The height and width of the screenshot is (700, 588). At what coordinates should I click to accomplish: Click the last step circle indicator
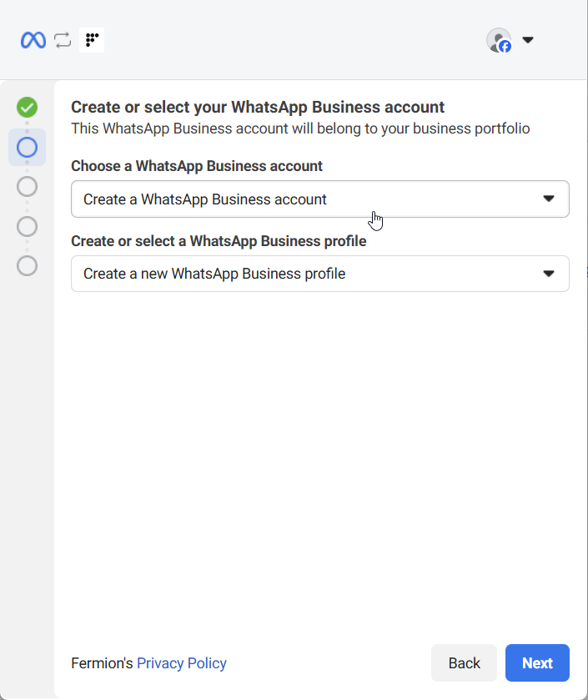coord(27,266)
